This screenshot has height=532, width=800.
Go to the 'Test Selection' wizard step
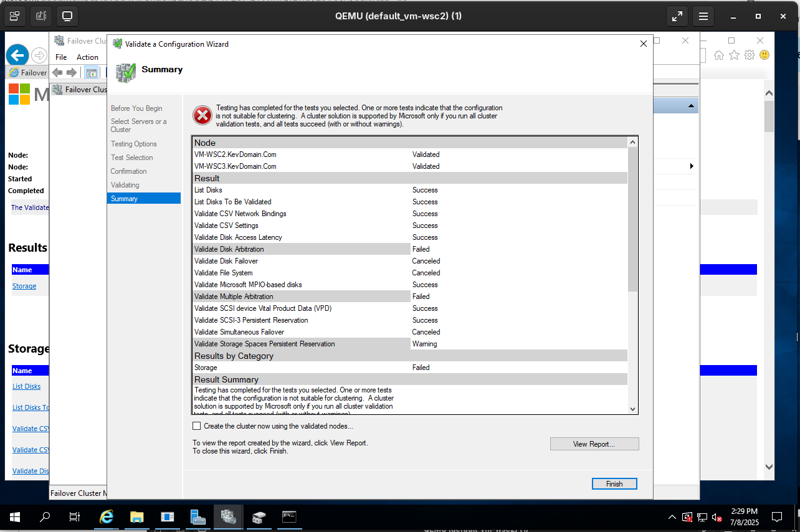[x=132, y=158]
